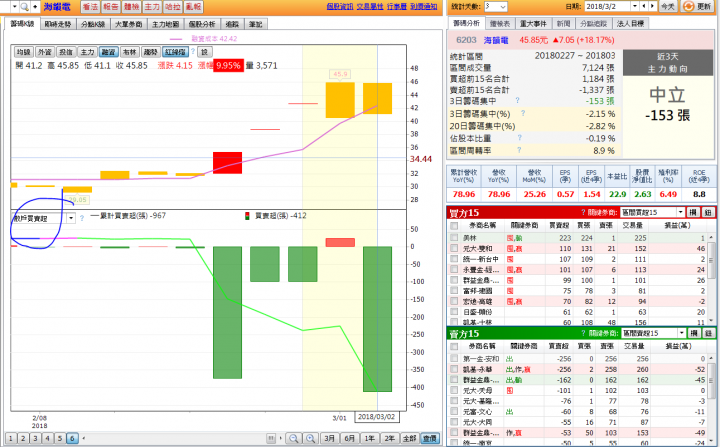Open the date picker dropdown arrow

(x=635, y=6)
